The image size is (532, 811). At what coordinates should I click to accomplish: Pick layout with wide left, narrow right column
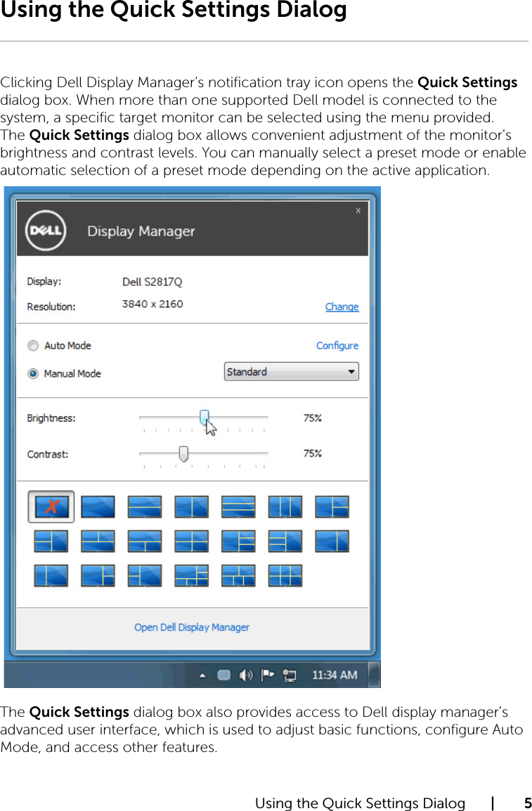[332, 541]
